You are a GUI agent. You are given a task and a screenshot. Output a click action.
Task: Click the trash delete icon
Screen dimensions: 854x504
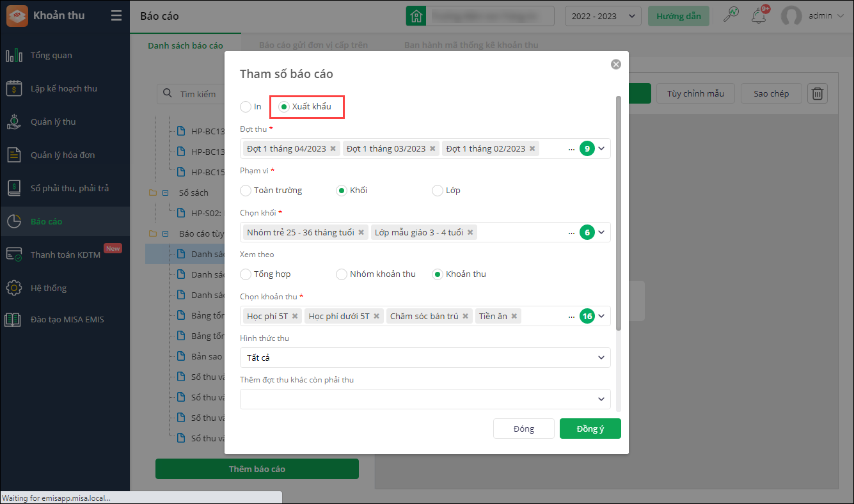click(x=818, y=93)
